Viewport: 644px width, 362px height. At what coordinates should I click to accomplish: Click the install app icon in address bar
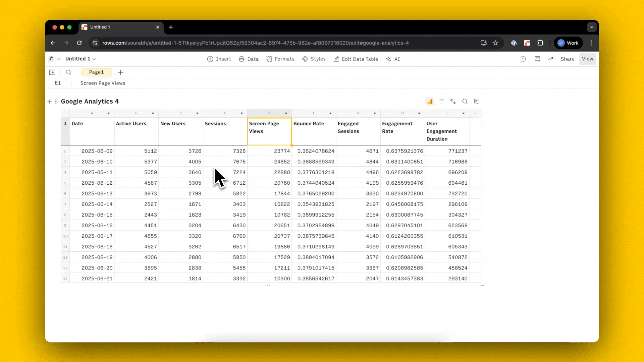pyautogui.click(x=483, y=43)
